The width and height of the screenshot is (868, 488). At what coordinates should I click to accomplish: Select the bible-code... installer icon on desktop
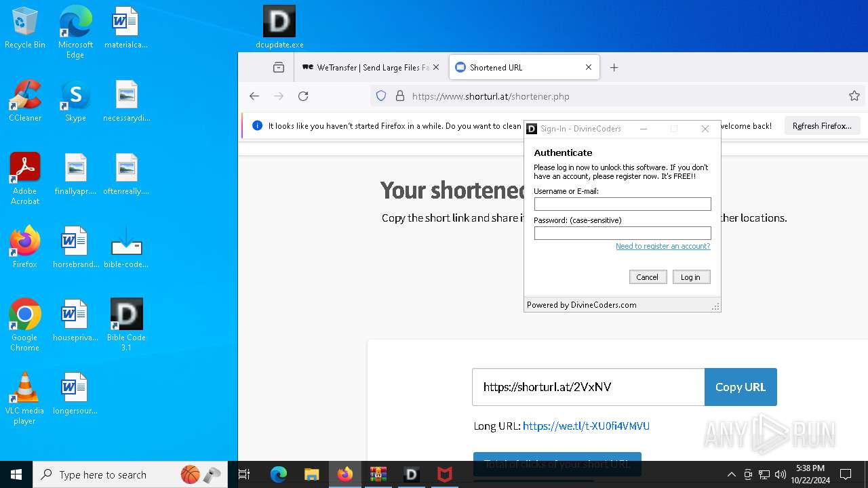click(x=126, y=248)
